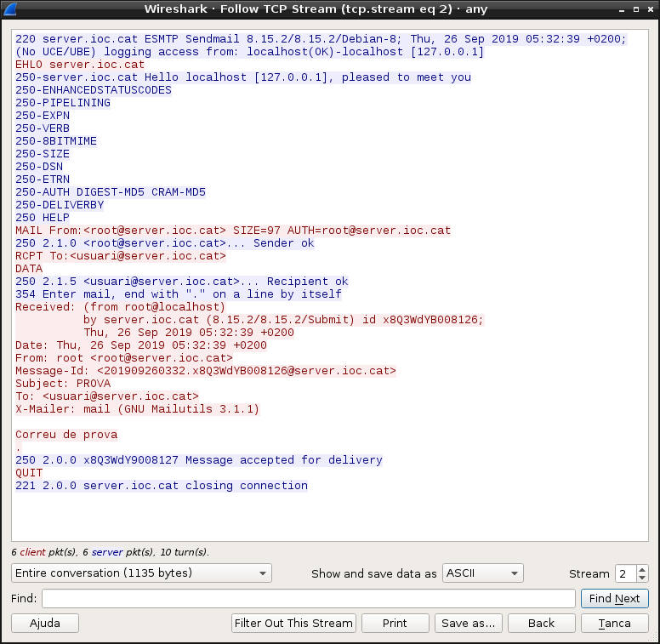Click the ASCII dropdown arrow
Image resolution: width=660 pixels, height=644 pixels.
point(514,573)
